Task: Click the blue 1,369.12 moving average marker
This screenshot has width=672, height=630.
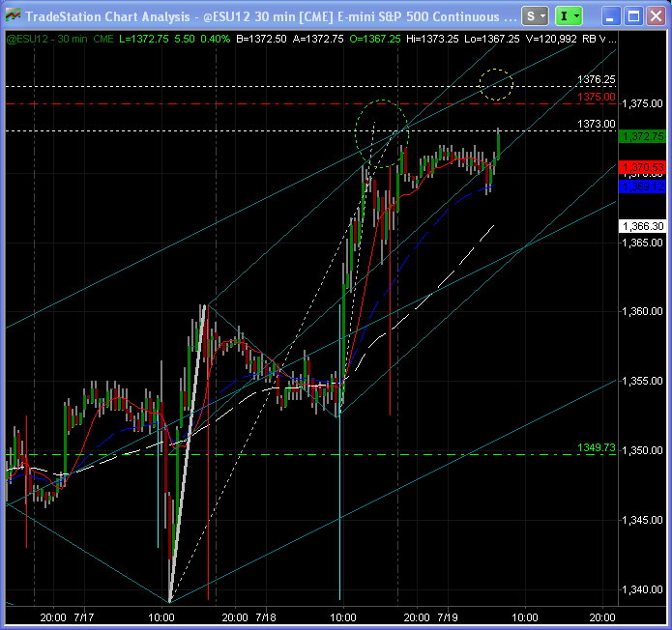Action: tap(642, 186)
